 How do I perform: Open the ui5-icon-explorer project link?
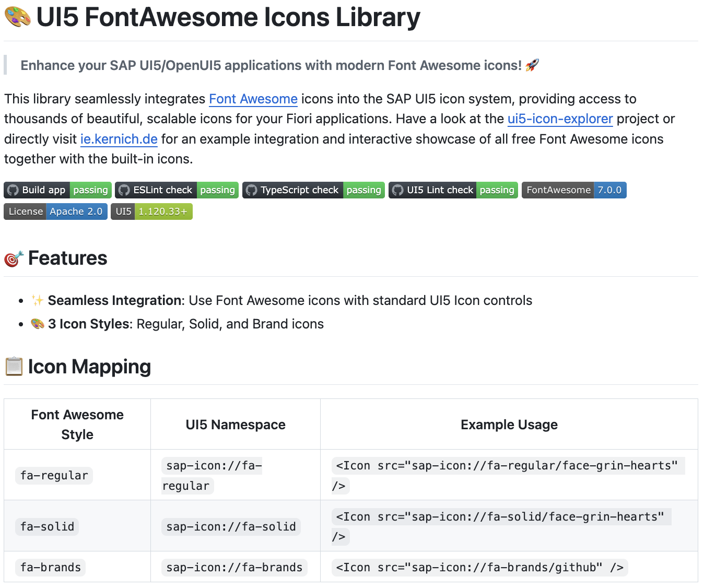[560, 119]
